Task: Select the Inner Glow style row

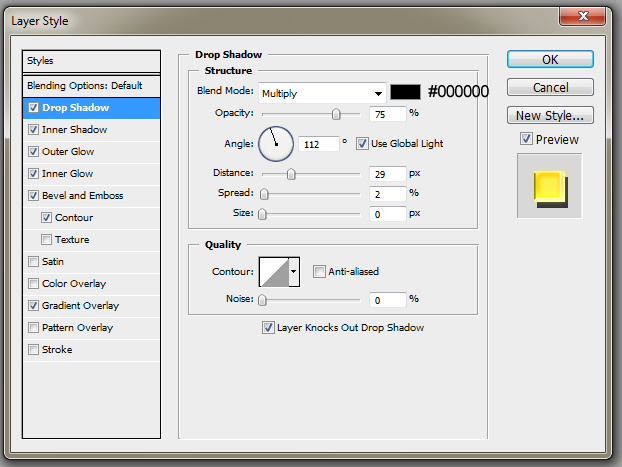Action: tap(92, 174)
